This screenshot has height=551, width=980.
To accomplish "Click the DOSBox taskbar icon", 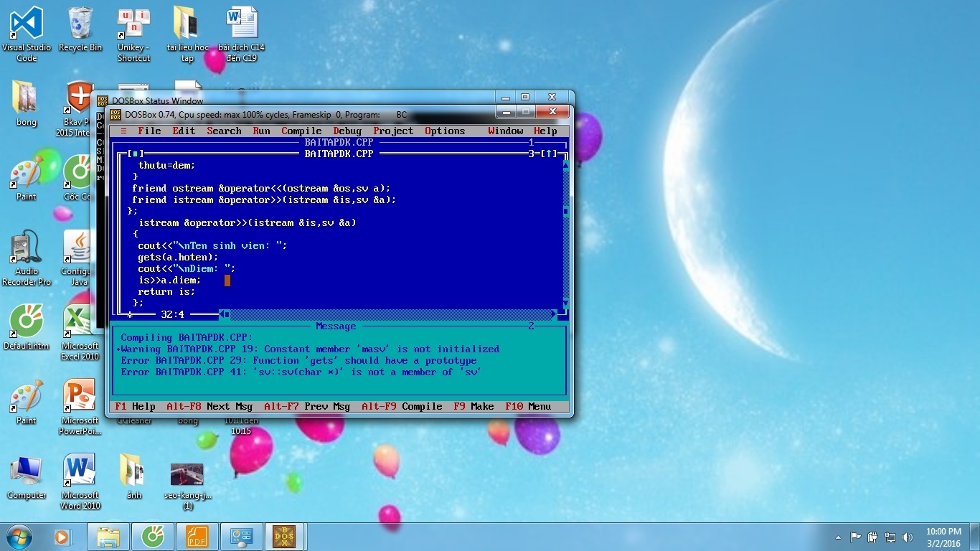I will pyautogui.click(x=284, y=537).
